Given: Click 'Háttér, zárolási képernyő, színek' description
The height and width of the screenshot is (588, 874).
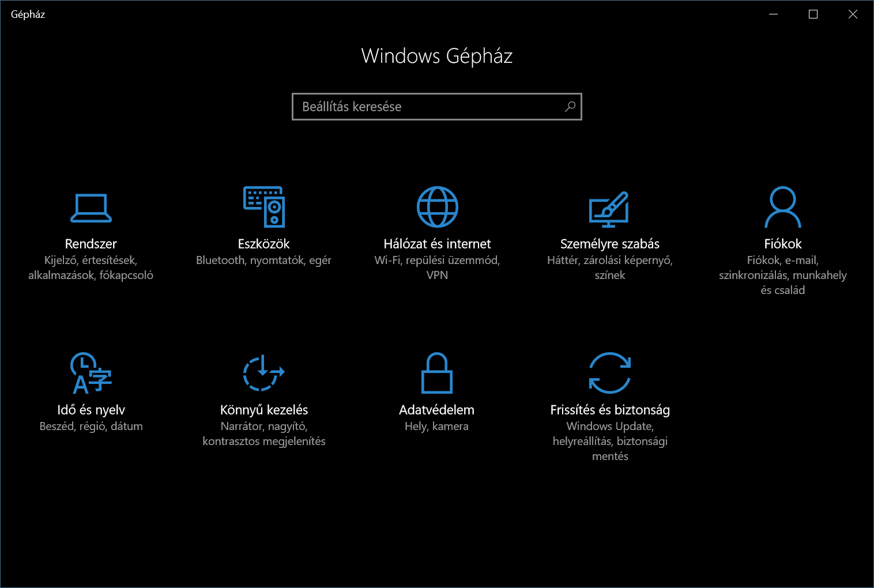Looking at the screenshot, I should click(x=610, y=267).
